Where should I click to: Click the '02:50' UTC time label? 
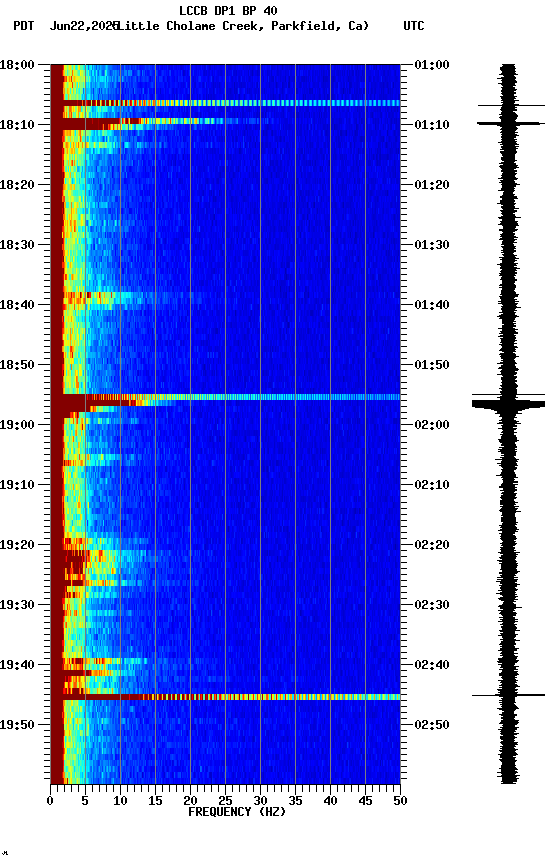(432, 725)
